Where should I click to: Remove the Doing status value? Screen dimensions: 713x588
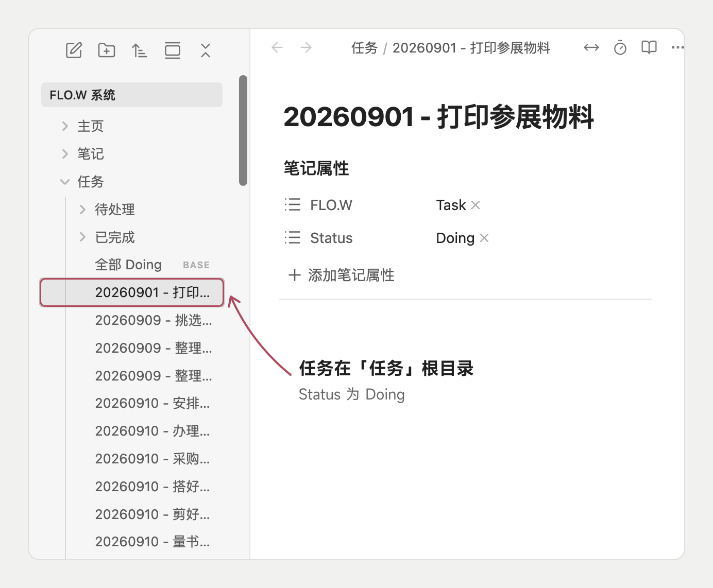coord(484,238)
